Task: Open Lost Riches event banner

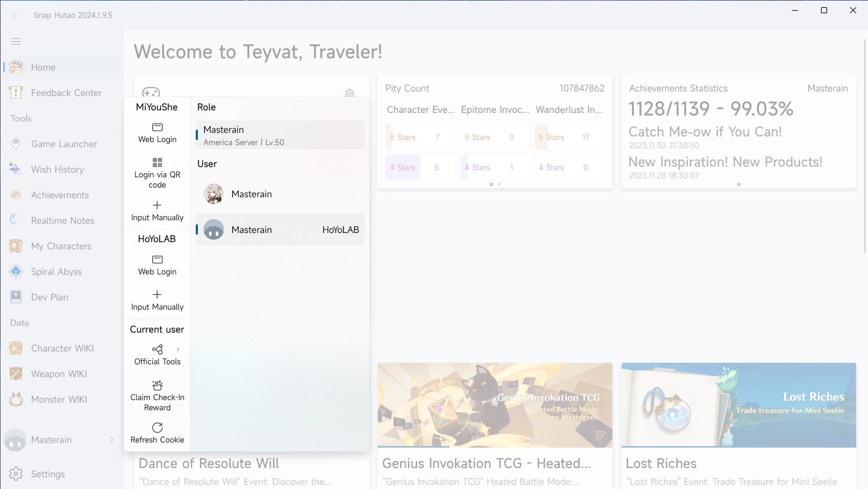Action: [x=739, y=405]
